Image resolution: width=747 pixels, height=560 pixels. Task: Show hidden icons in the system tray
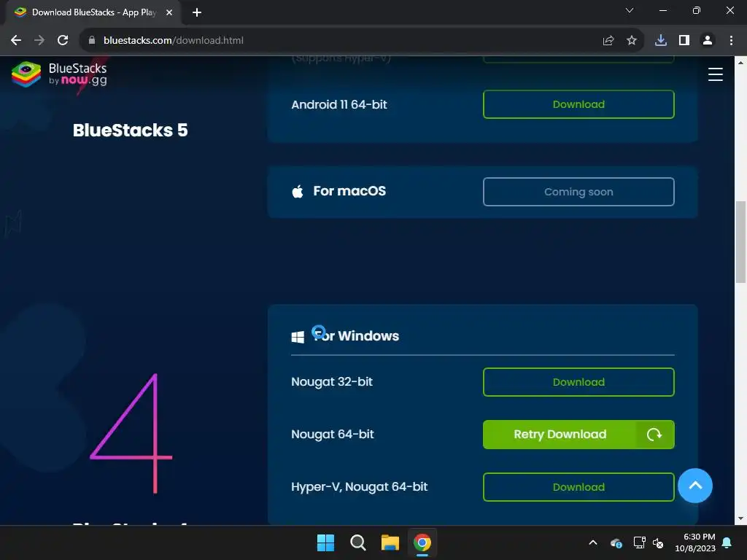pyautogui.click(x=593, y=542)
